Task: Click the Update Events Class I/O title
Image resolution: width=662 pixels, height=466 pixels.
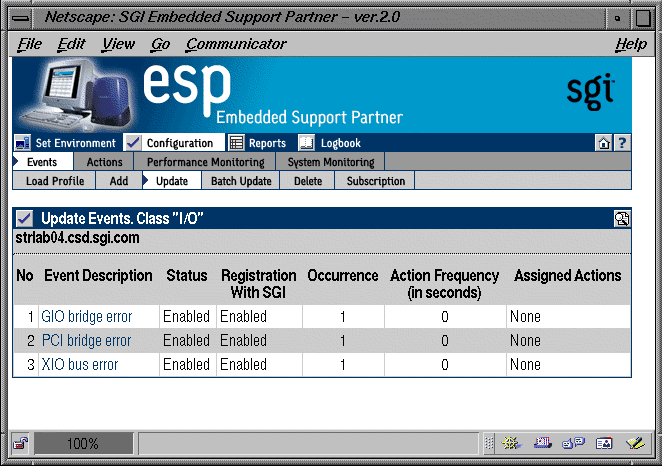Action: click(122, 219)
